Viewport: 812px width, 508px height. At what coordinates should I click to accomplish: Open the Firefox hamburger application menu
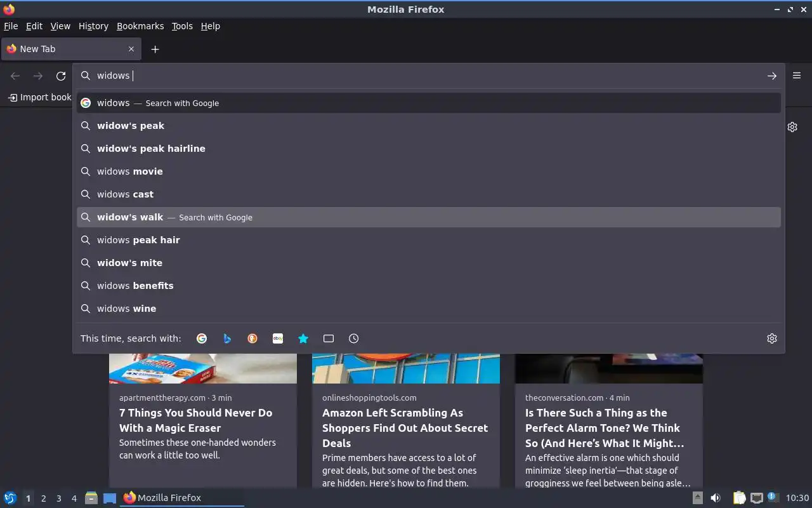click(797, 76)
